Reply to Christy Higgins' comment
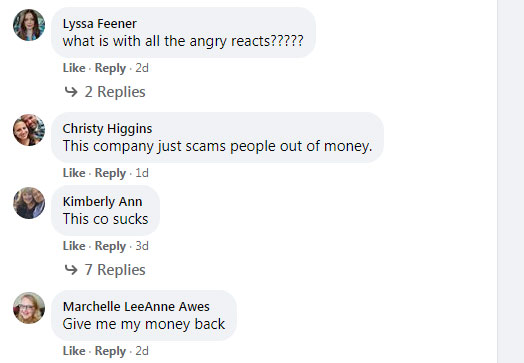Image resolution: width=524 pixels, height=363 pixels. [x=110, y=173]
